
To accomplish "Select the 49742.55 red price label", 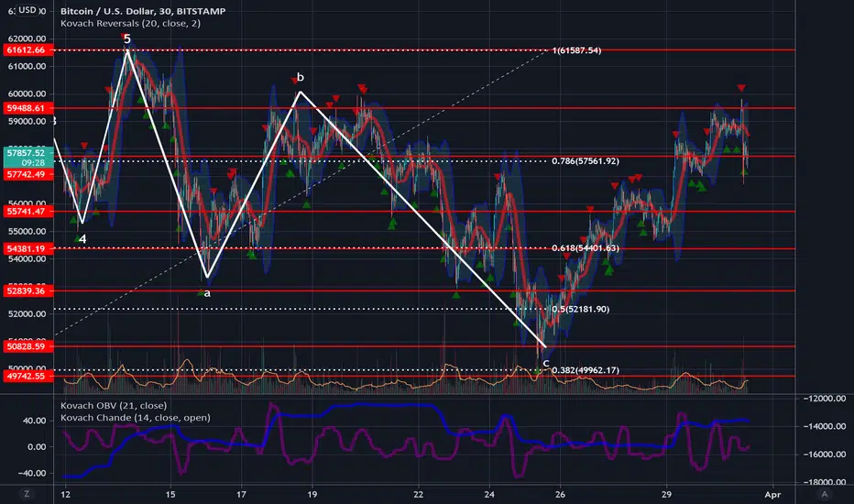I will click(27, 376).
